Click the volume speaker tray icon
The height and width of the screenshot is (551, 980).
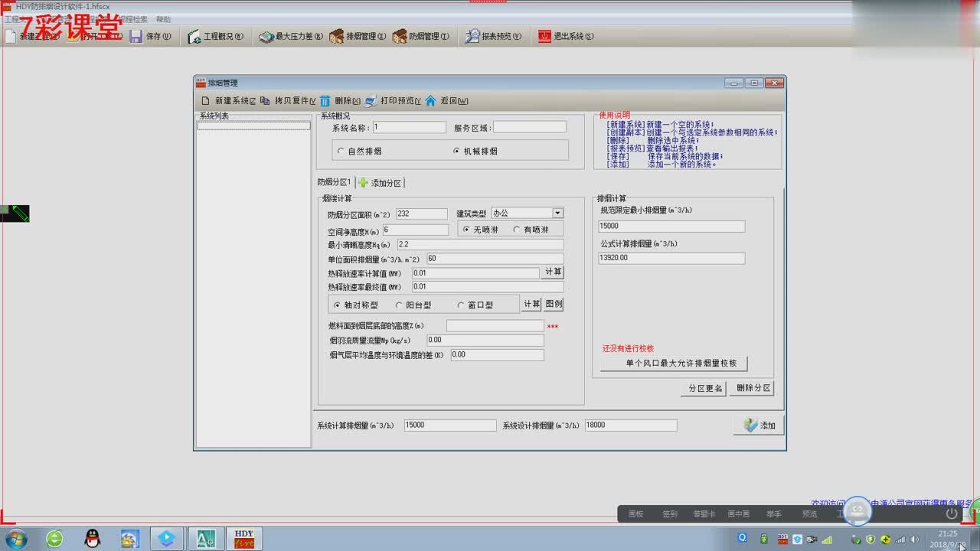point(915,540)
